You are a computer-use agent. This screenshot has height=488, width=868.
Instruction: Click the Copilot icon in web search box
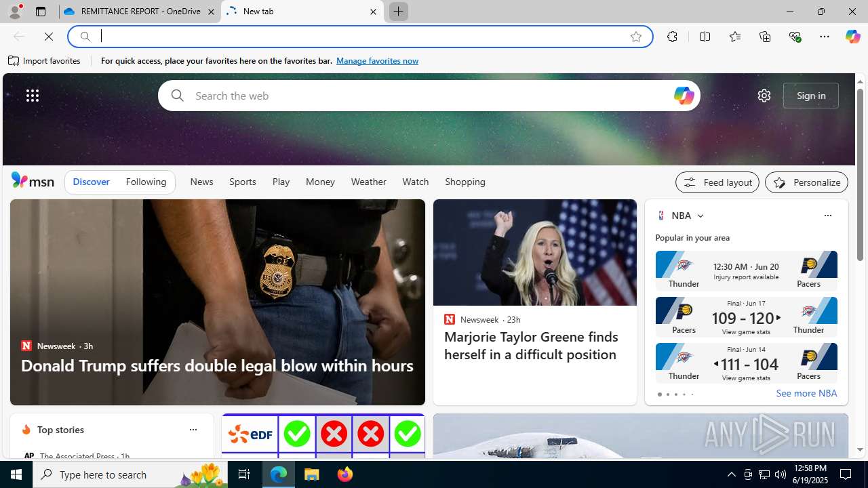(684, 96)
